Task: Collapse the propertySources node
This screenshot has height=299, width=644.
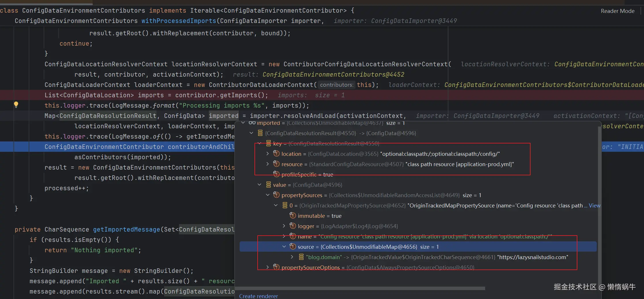Action: pos(268,195)
